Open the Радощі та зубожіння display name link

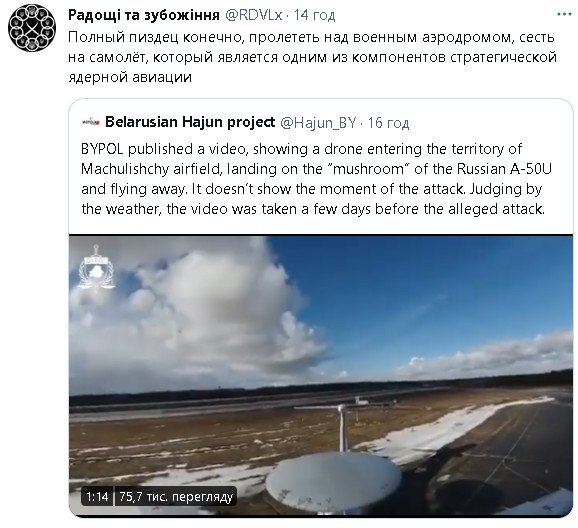[x=144, y=15]
